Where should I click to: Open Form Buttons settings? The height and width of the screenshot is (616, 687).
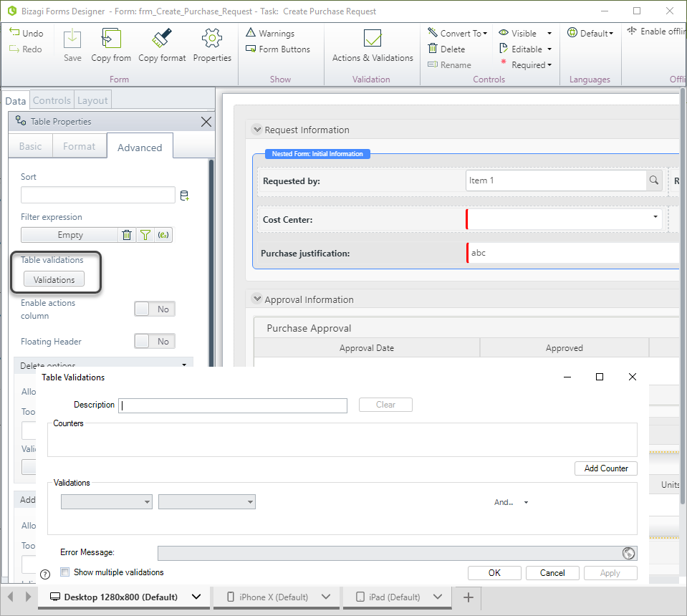[278, 49]
